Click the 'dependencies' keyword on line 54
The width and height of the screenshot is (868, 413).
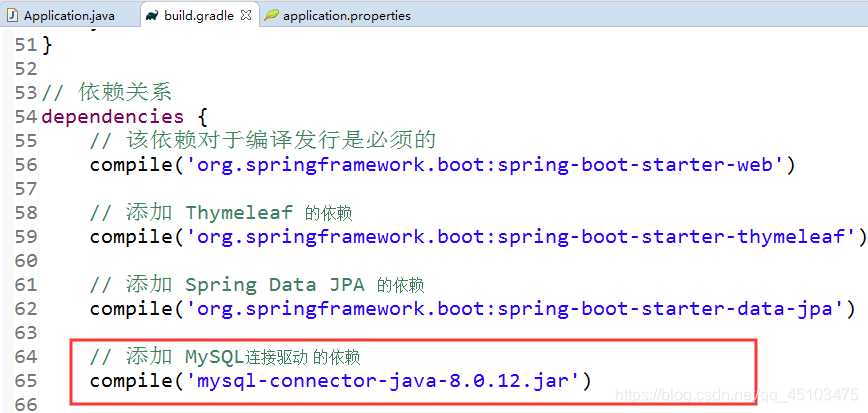pos(112,117)
